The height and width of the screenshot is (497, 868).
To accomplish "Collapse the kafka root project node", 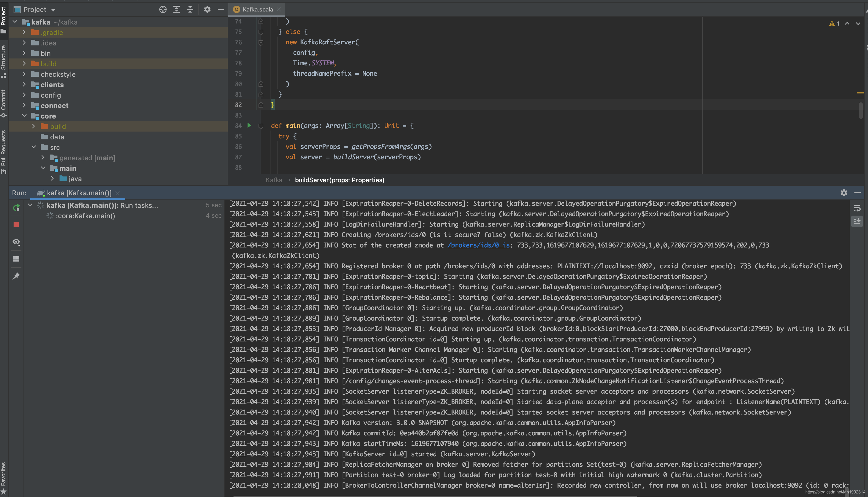I will (15, 22).
